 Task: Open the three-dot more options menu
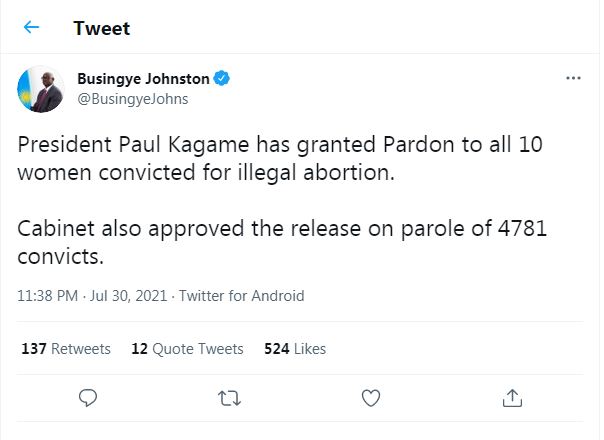(x=573, y=78)
